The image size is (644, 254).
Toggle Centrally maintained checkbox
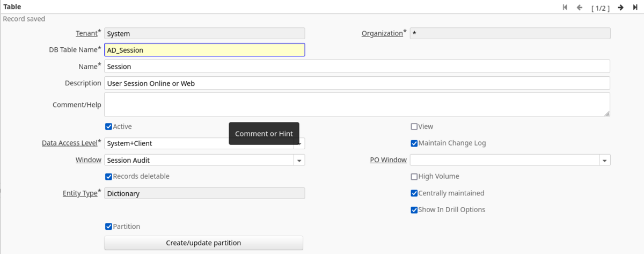click(x=414, y=193)
